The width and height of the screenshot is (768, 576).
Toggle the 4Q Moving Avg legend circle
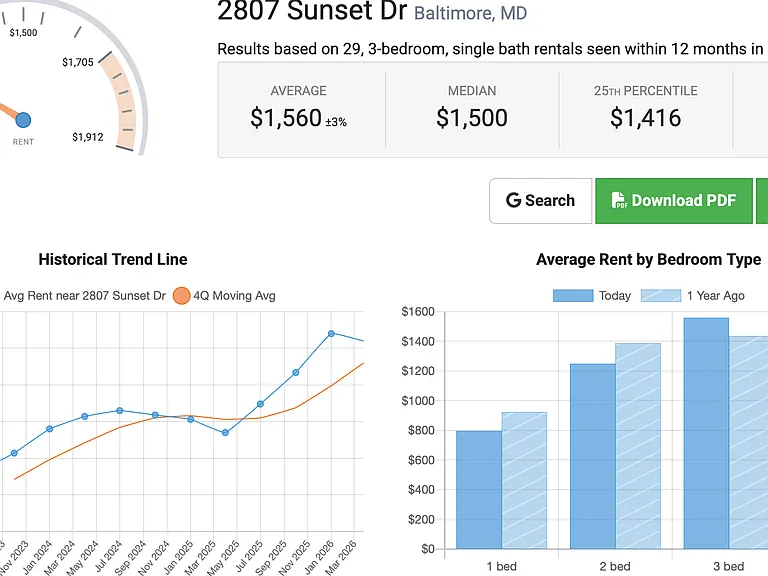(181, 296)
